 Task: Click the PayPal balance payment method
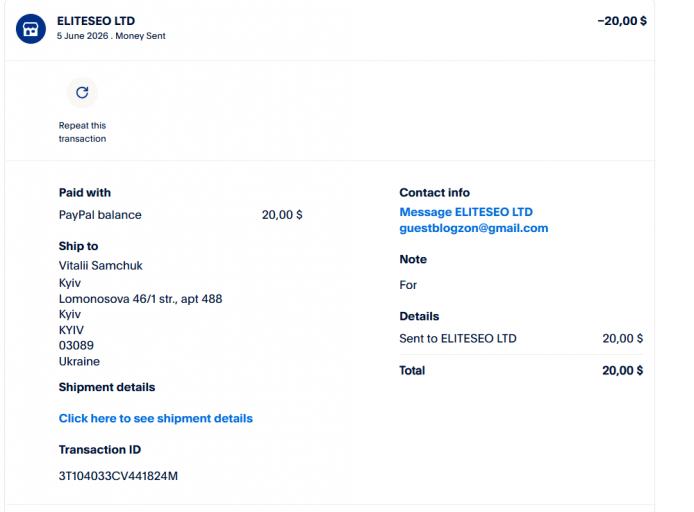tap(100, 215)
